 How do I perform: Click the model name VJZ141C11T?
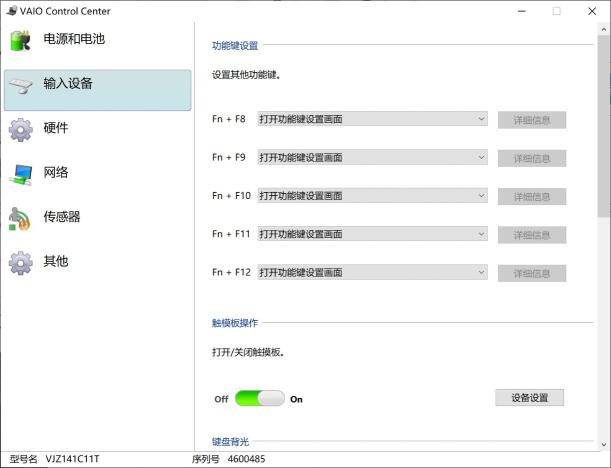[72, 459]
